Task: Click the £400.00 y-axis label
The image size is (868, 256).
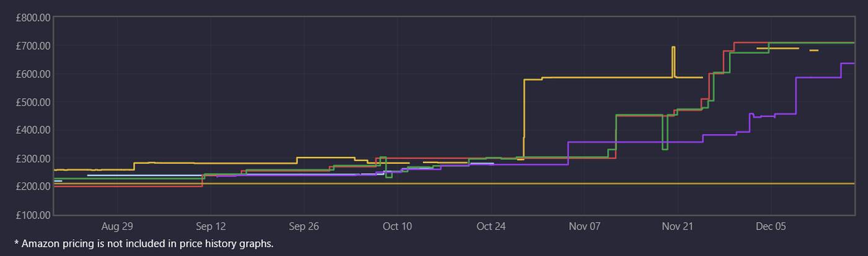Action: [x=33, y=130]
